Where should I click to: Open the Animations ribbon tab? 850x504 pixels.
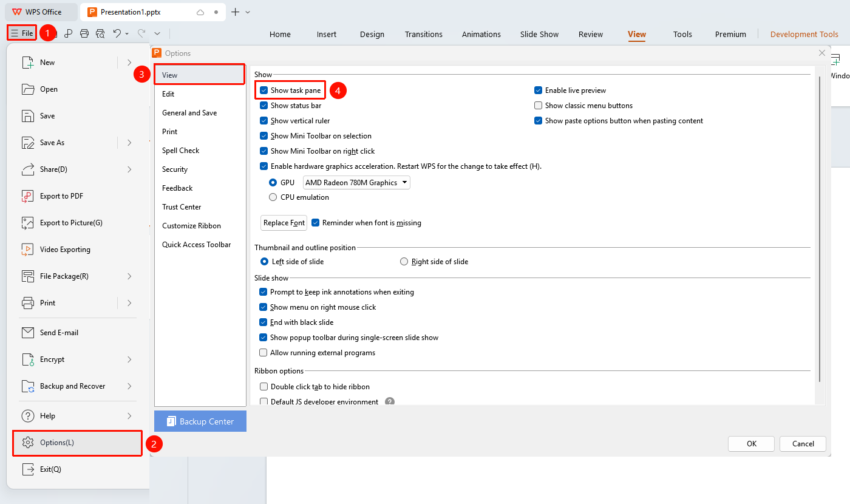click(481, 34)
